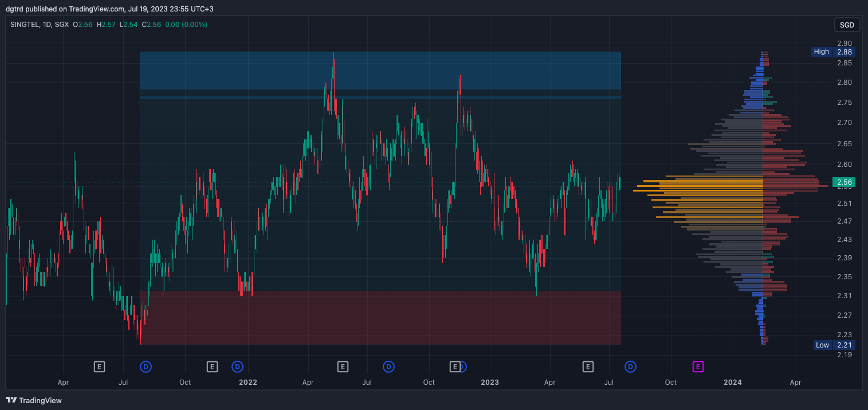The height and width of the screenshot is (410, 868).
Task: Click the earnings E marker between Apr and Jul 2021
Action: coord(99,366)
